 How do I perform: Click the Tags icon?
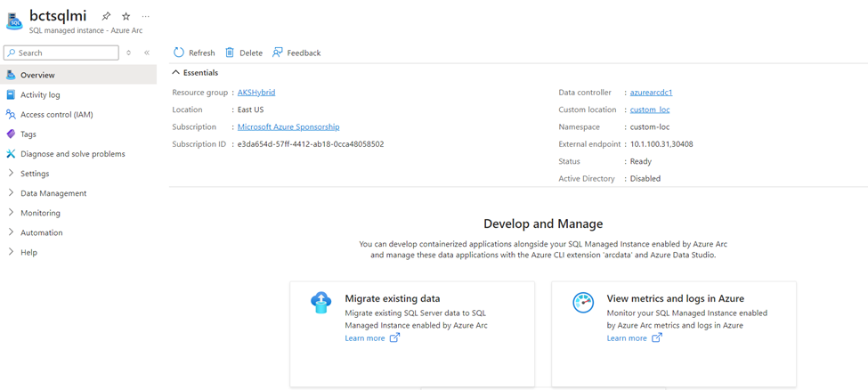pyautogui.click(x=11, y=134)
